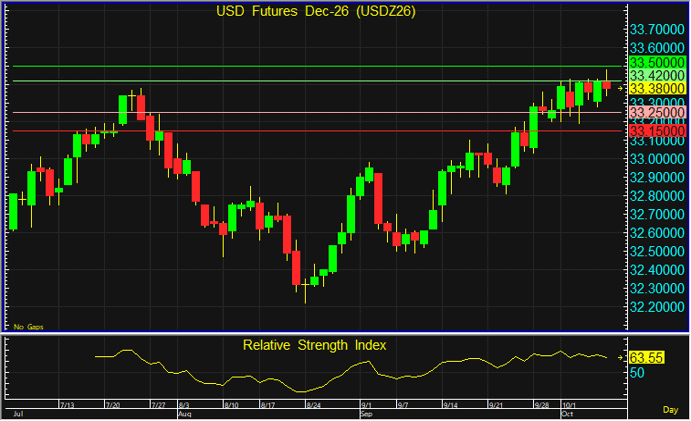The image size is (691, 421).
Task: Select the pink 33.25000 level label
Action: tap(657, 112)
